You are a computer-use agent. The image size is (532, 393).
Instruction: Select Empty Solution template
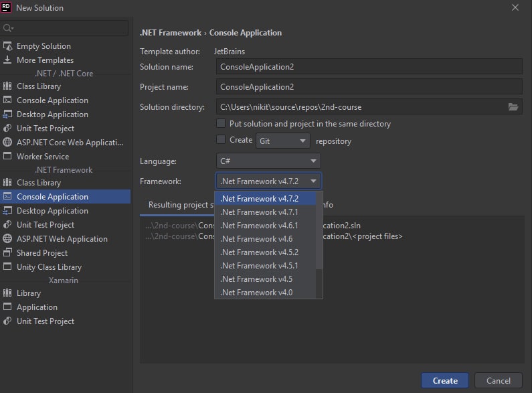(65, 46)
